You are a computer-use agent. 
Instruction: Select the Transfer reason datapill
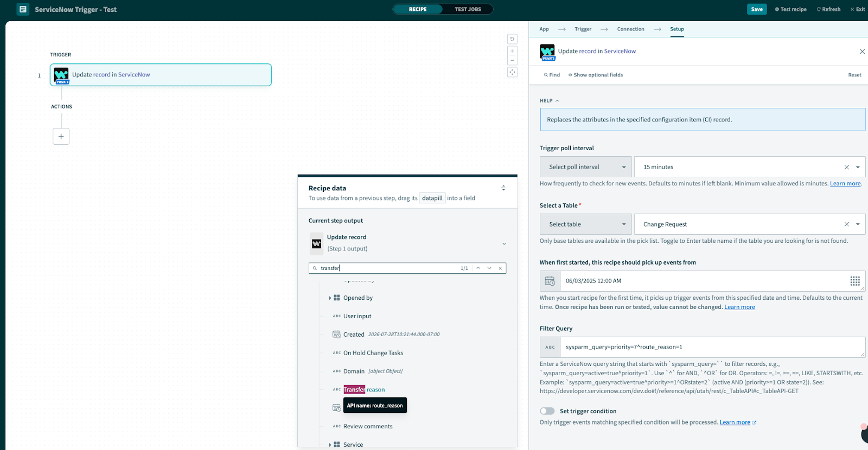click(364, 390)
